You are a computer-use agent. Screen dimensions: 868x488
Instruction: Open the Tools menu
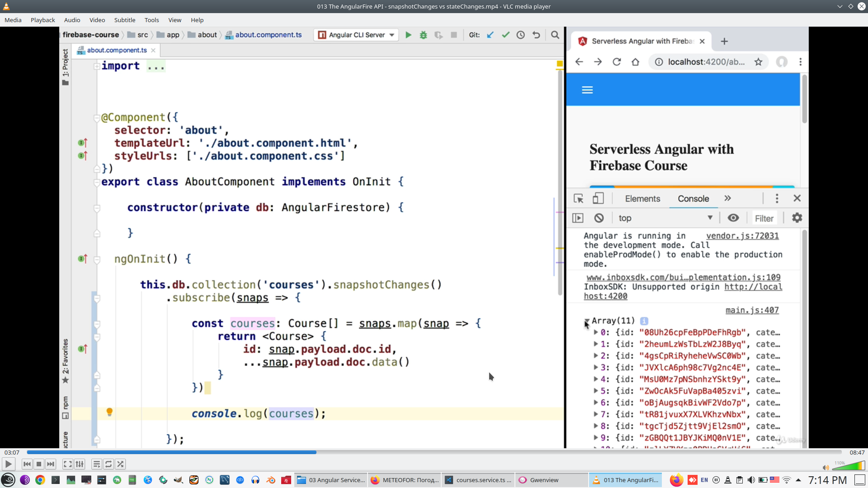[151, 20]
